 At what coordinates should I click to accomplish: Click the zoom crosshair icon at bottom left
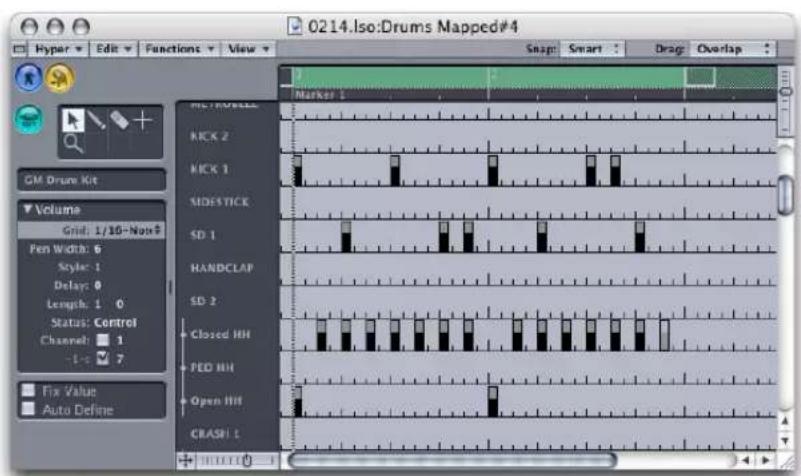185,461
